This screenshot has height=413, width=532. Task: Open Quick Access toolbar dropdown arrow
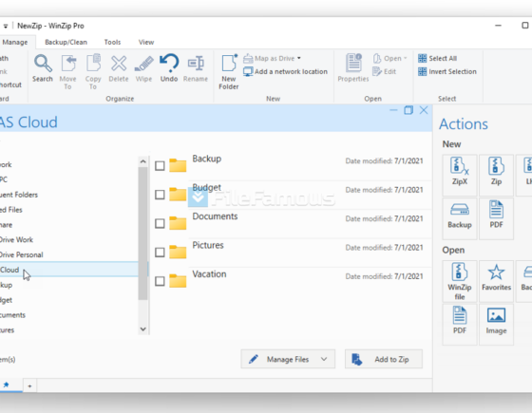point(6,27)
